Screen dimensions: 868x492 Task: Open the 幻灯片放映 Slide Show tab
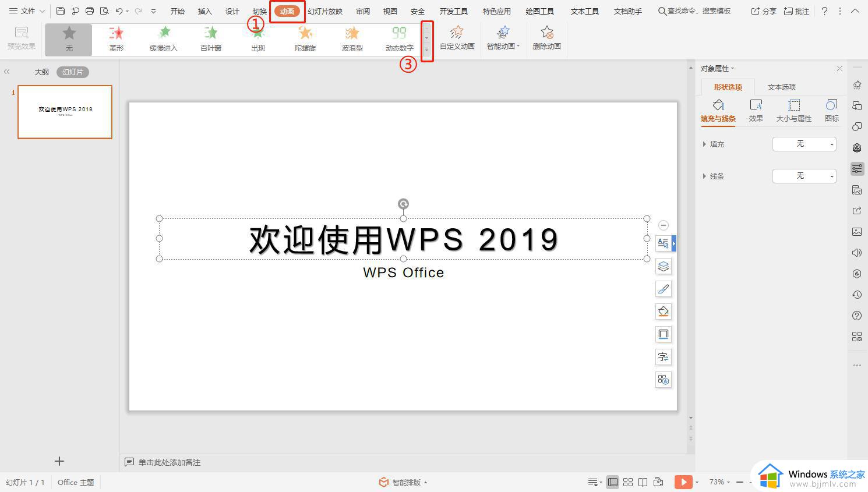pos(325,12)
